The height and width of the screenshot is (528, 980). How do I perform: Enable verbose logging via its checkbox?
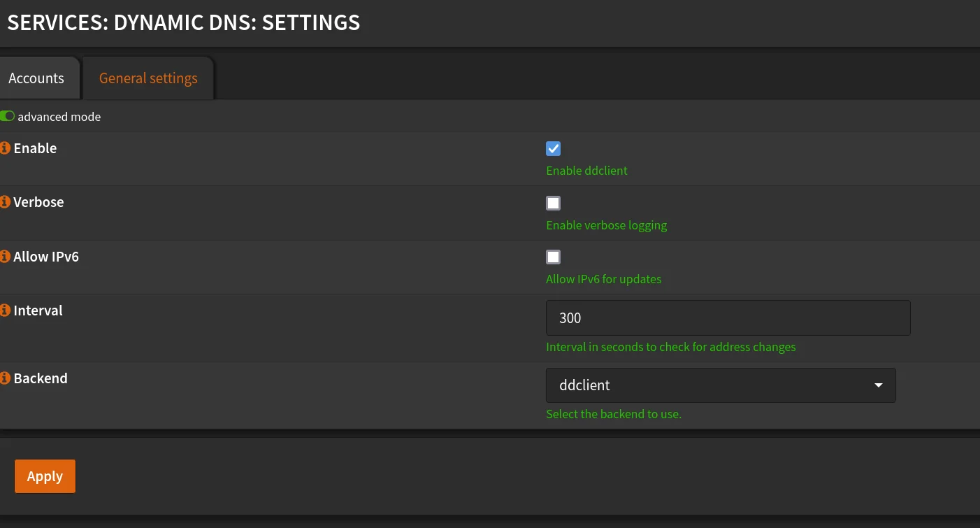(x=553, y=203)
